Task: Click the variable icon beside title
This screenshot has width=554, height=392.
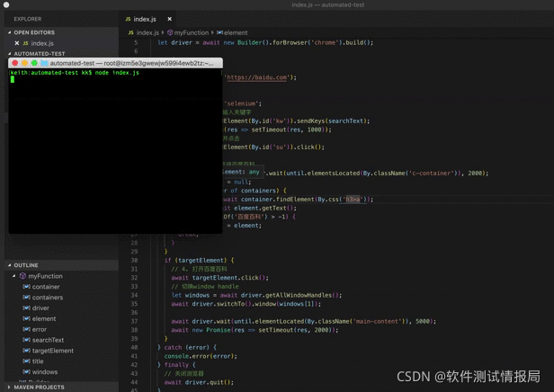Action: click(26, 361)
